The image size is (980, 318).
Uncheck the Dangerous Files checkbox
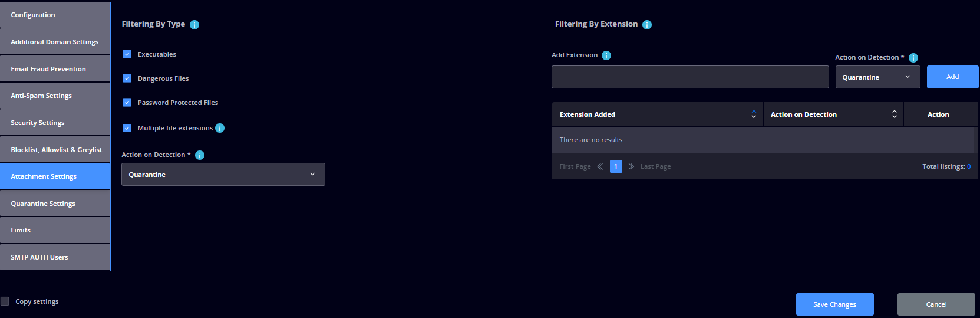[x=127, y=78]
